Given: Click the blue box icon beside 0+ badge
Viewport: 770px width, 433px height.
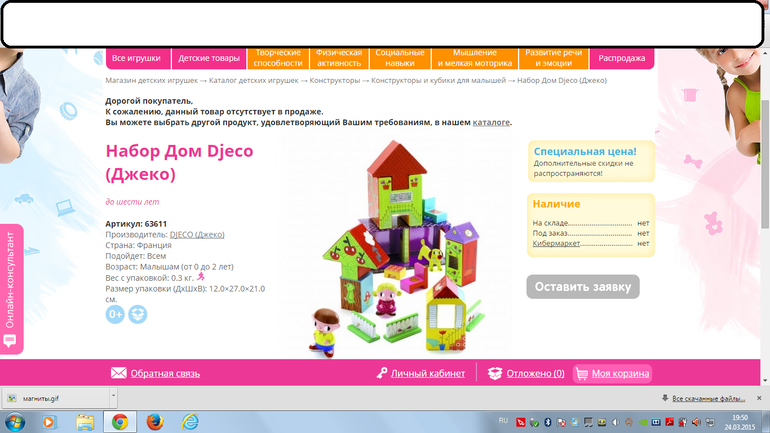Looking at the screenshot, I should [x=137, y=315].
